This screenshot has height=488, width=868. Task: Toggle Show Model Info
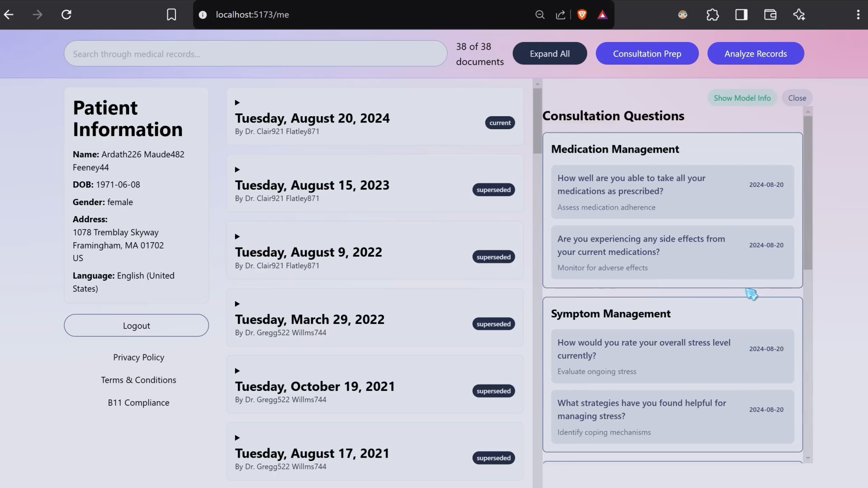pyautogui.click(x=742, y=98)
